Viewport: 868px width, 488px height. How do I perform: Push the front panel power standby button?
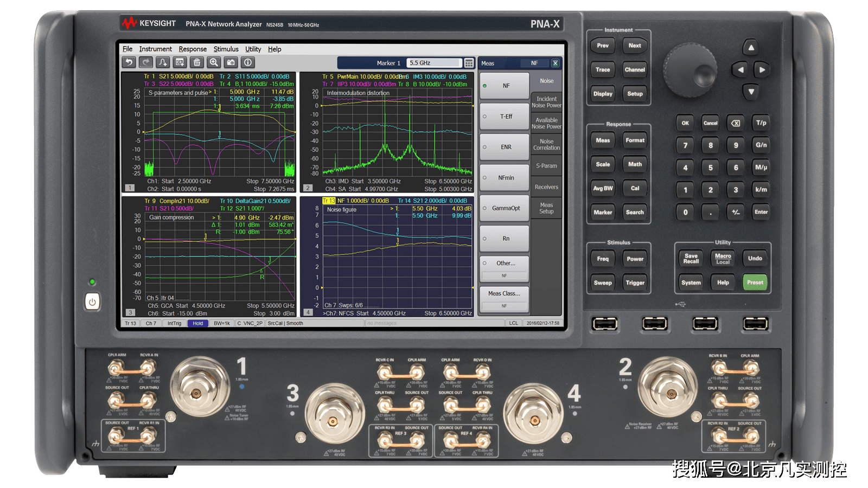pos(92,301)
